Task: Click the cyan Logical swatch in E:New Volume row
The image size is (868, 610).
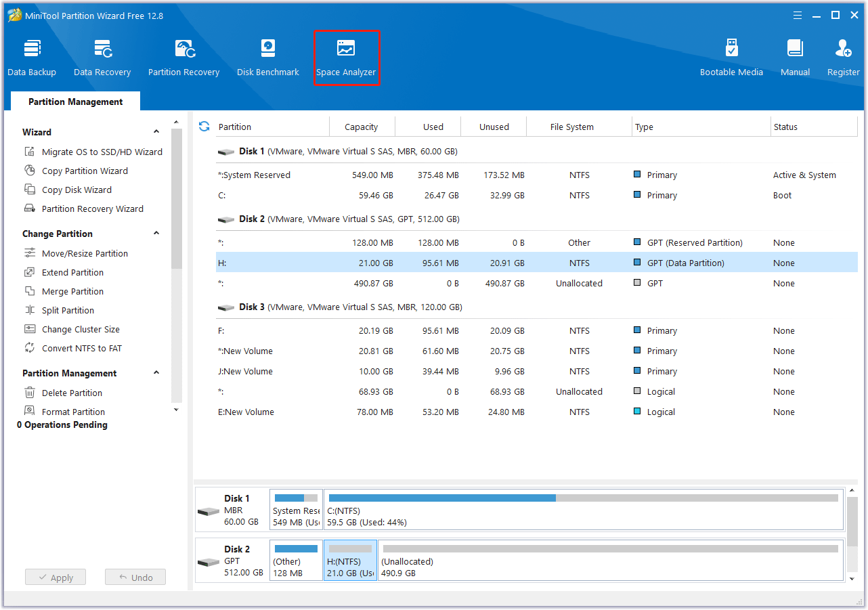Action: pyautogui.click(x=637, y=412)
